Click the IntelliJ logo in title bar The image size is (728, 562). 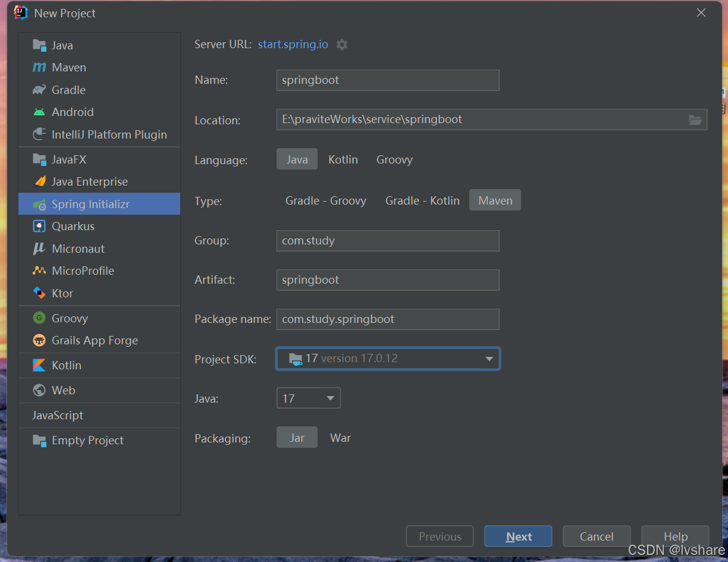pyautogui.click(x=21, y=12)
